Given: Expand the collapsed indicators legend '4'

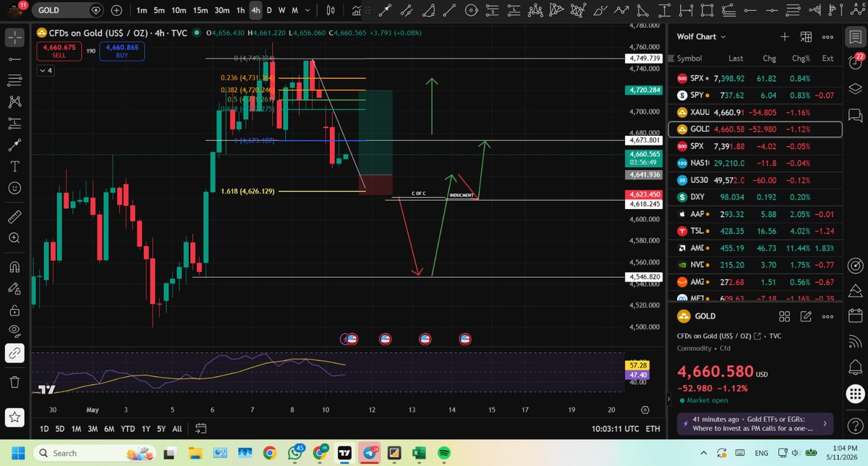Looking at the screenshot, I should pos(46,70).
